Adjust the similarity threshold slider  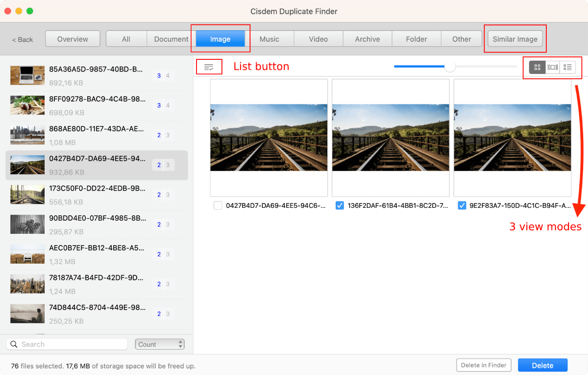pyautogui.click(x=450, y=66)
